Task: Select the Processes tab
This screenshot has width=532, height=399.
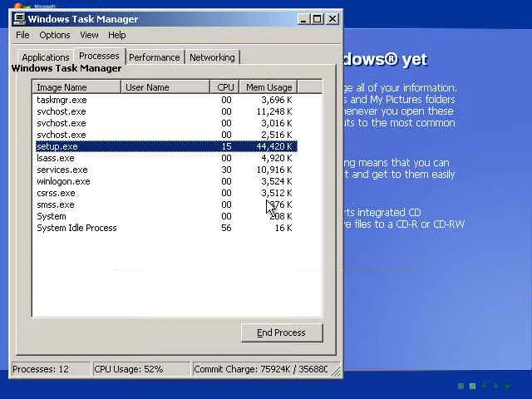Action: [x=99, y=56]
